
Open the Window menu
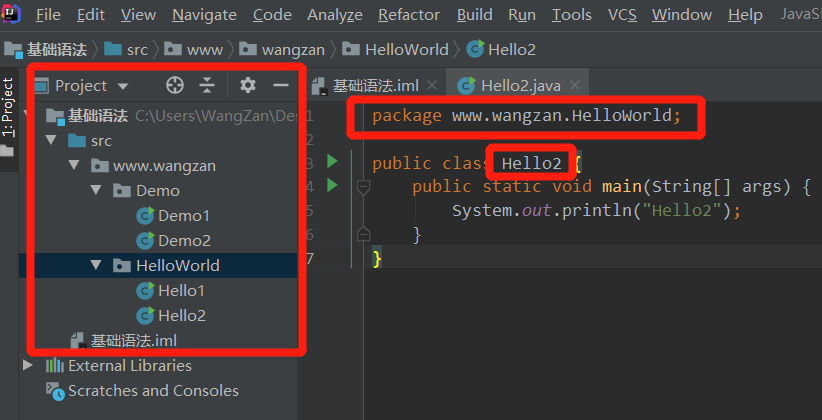coord(682,15)
